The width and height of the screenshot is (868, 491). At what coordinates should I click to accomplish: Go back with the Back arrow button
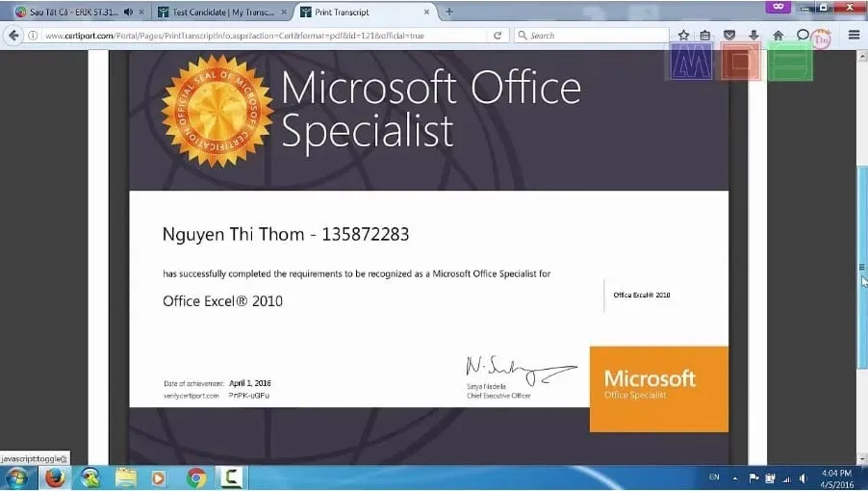[x=13, y=36]
